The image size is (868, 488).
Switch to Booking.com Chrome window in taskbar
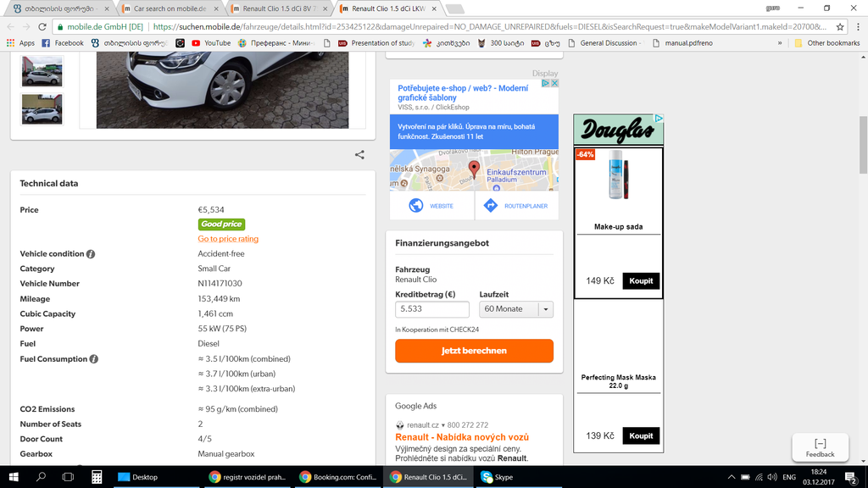click(x=337, y=477)
